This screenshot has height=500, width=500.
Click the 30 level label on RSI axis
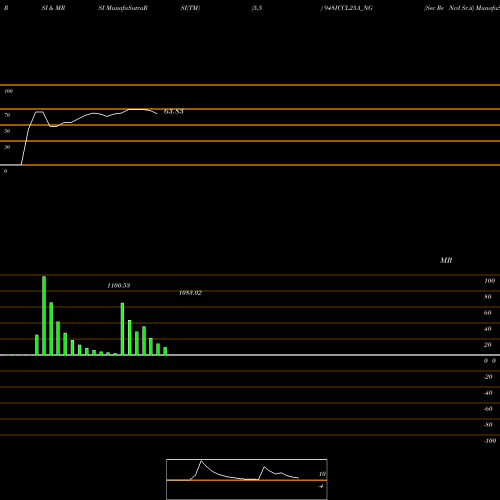point(7,147)
